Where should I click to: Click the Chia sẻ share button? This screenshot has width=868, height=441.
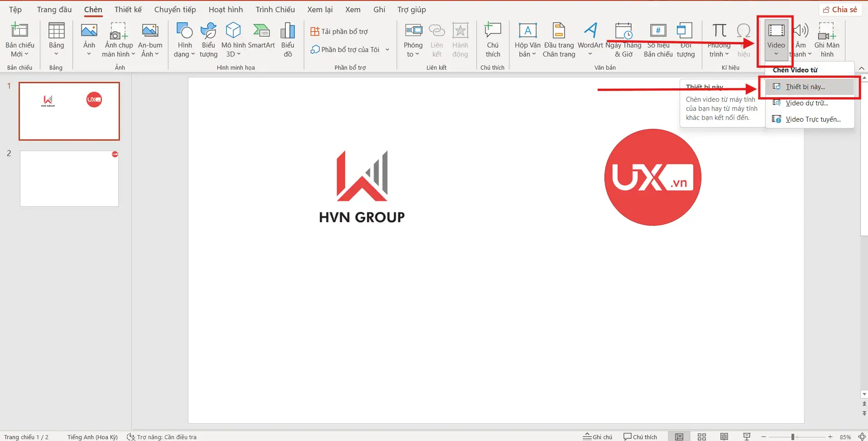(x=840, y=9)
